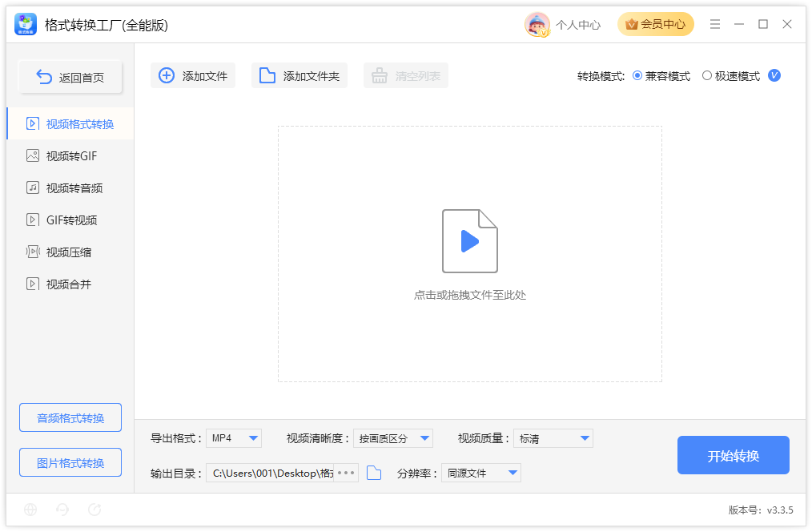The height and width of the screenshot is (532, 812).
Task: Open the hamburger menu icon
Action: (714, 24)
